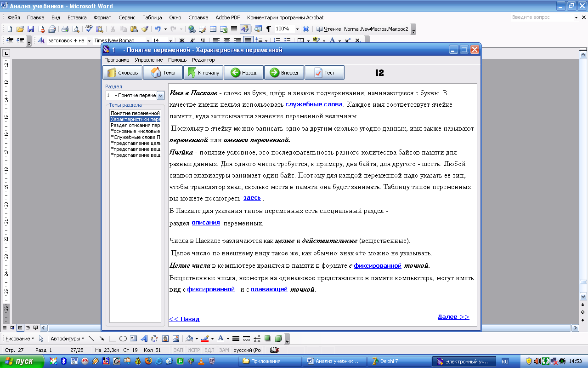Click the Open file folder icon
Screen dimensions: 588x368
tap(20, 29)
